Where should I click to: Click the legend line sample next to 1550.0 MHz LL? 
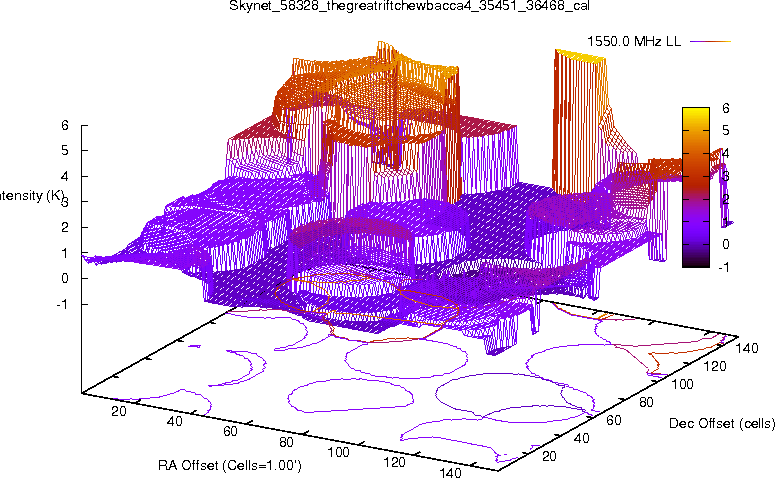[x=710, y=42]
